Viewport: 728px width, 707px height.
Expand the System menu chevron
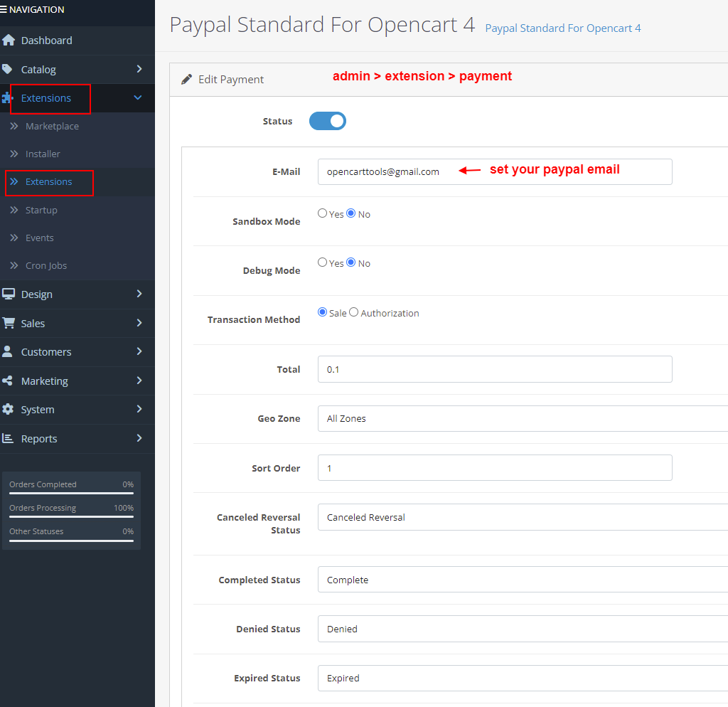[x=139, y=409]
